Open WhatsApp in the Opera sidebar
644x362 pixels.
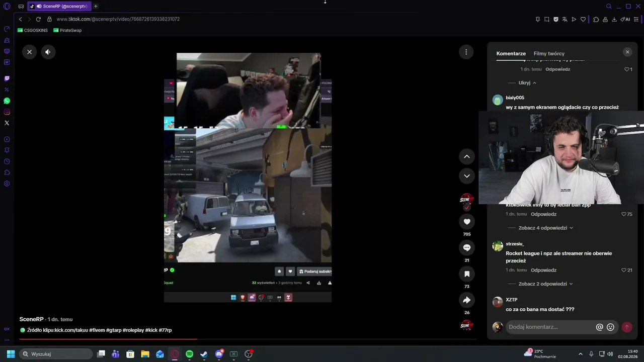(7, 101)
